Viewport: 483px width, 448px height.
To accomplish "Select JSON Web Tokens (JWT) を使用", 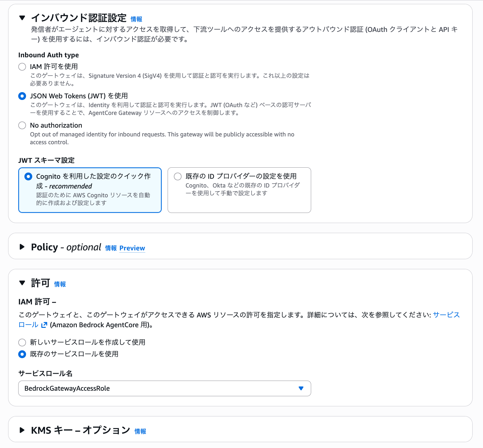I will tap(22, 96).
